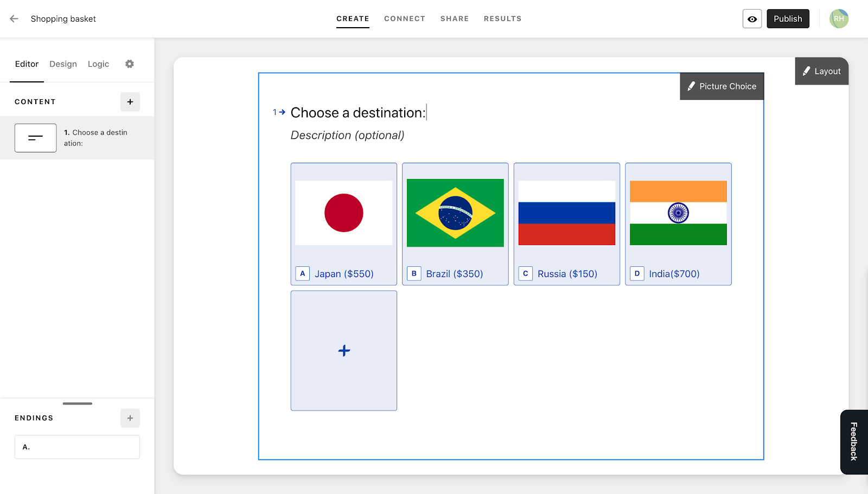Open the Feedback side tab
The width and height of the screenshot is (868, 494).
click(854, 442)
